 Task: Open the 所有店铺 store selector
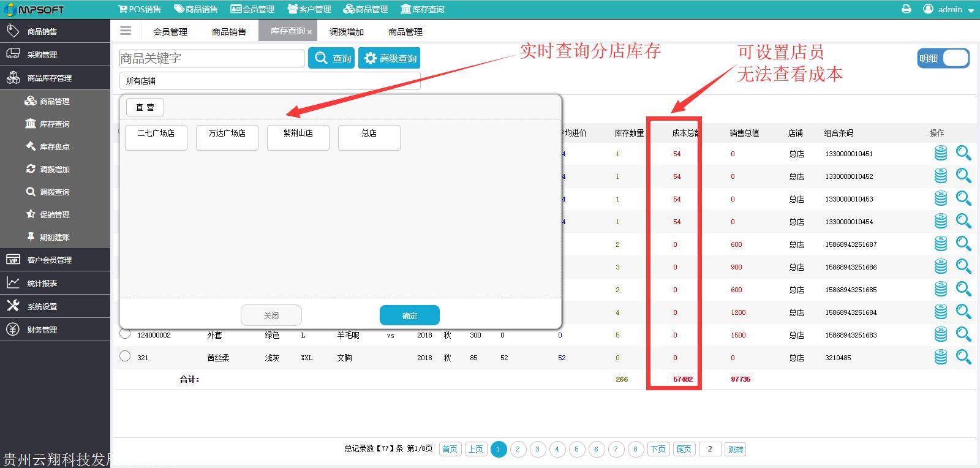click(269, 81)
